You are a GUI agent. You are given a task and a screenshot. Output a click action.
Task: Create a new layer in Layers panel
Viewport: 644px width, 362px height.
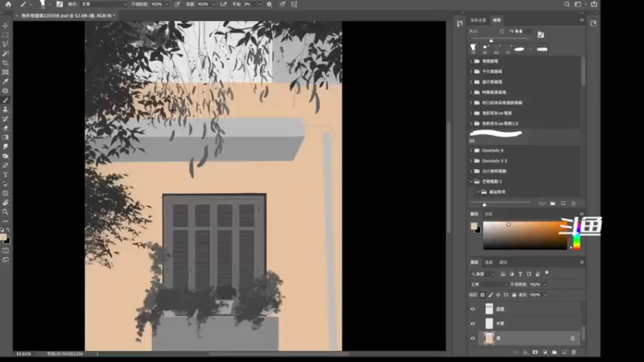(564, 352)
